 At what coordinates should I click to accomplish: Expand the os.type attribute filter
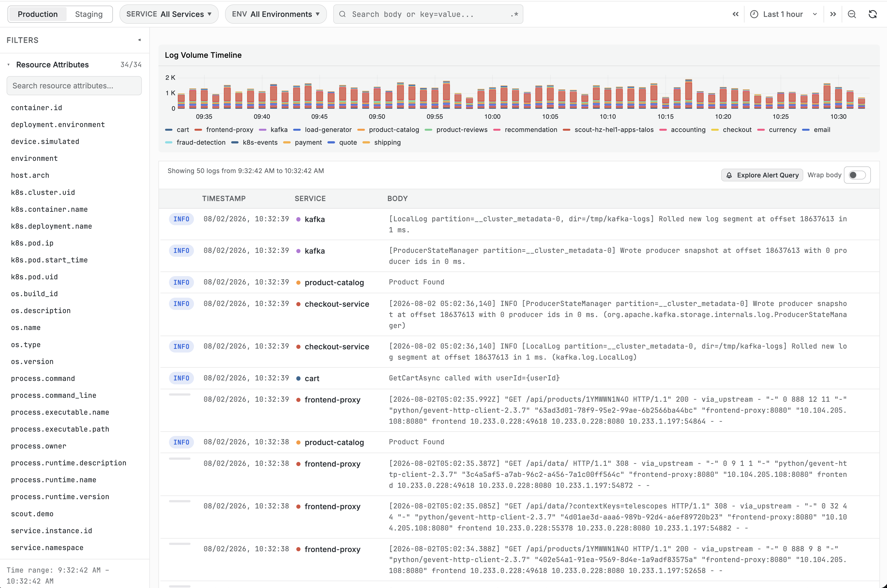pos(26,345)
